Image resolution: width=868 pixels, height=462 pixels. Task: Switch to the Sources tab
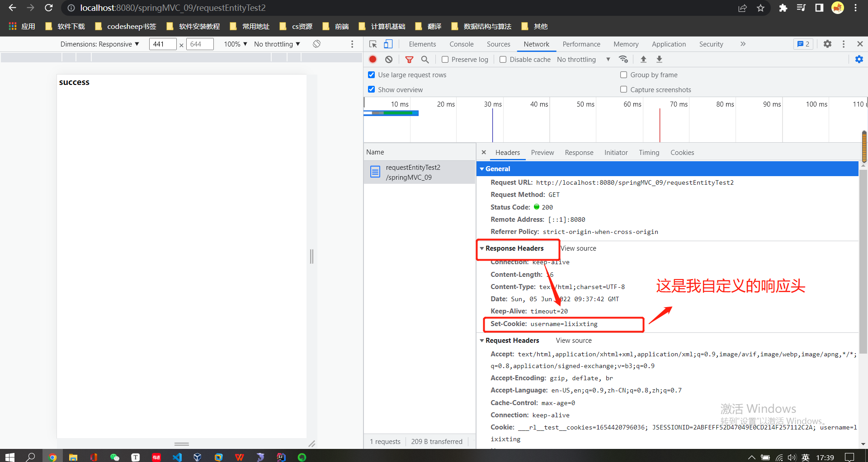click(x=498, y=44)
